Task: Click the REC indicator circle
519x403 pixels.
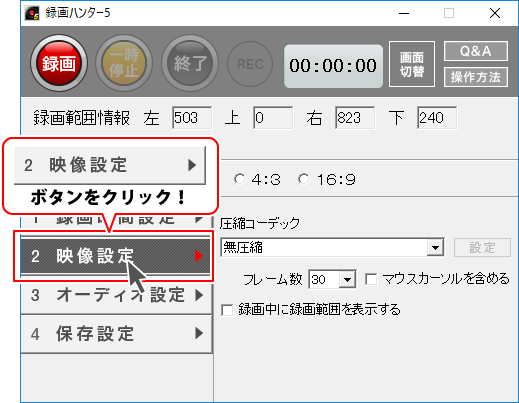Action: pos(250,64)
